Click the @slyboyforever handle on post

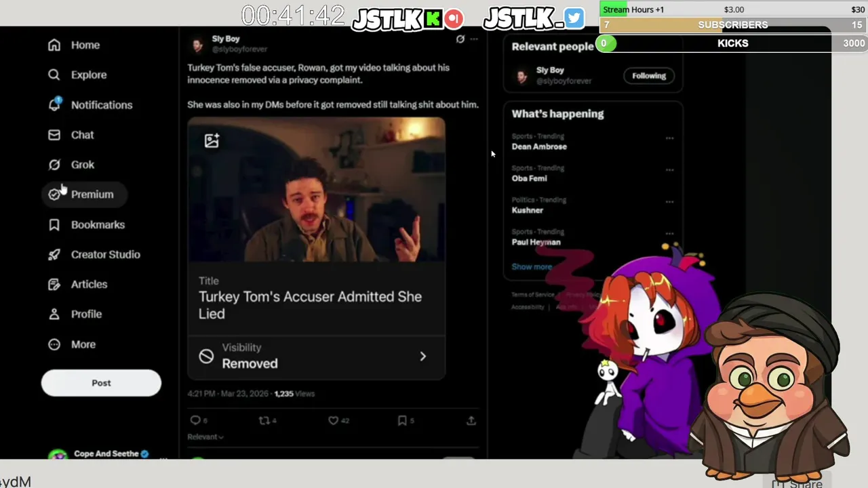[239, 49]
